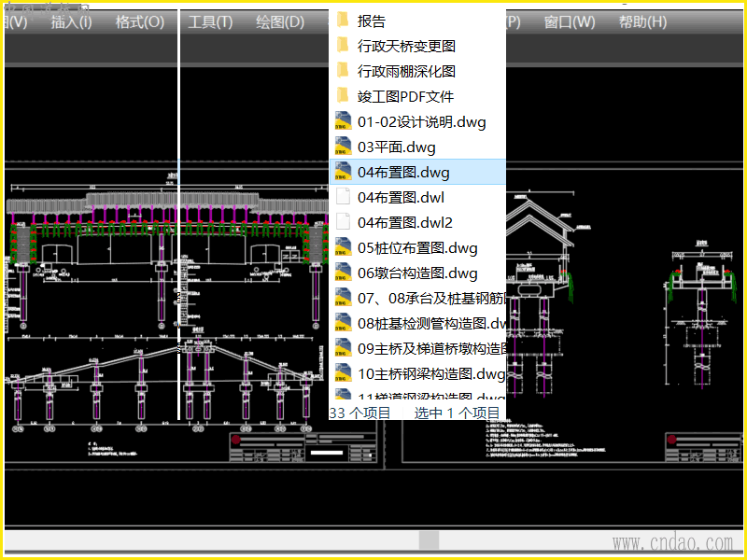Click the 报告 folder icon

click(x=343, y=21)
